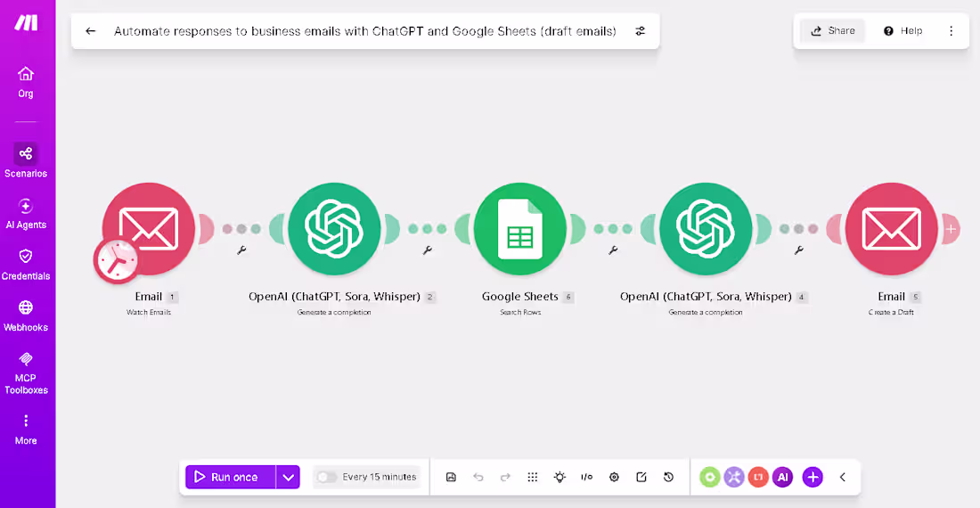980x508 pixels.
Task: Open the history clock icon in the toolbar
Action: 668,477
